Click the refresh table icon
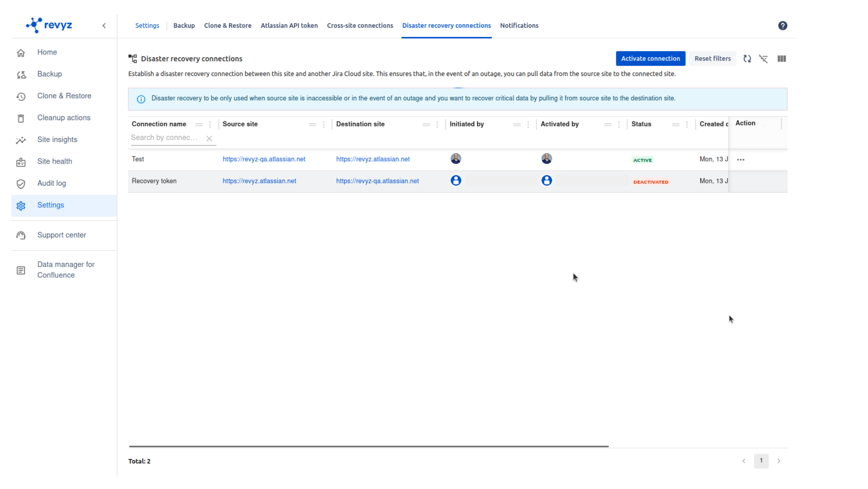This screenshot has height=489, width=868. 747,59
